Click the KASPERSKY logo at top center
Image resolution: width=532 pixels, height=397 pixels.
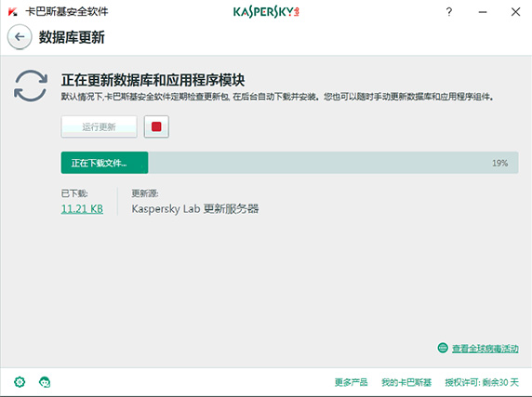(266, 12)
